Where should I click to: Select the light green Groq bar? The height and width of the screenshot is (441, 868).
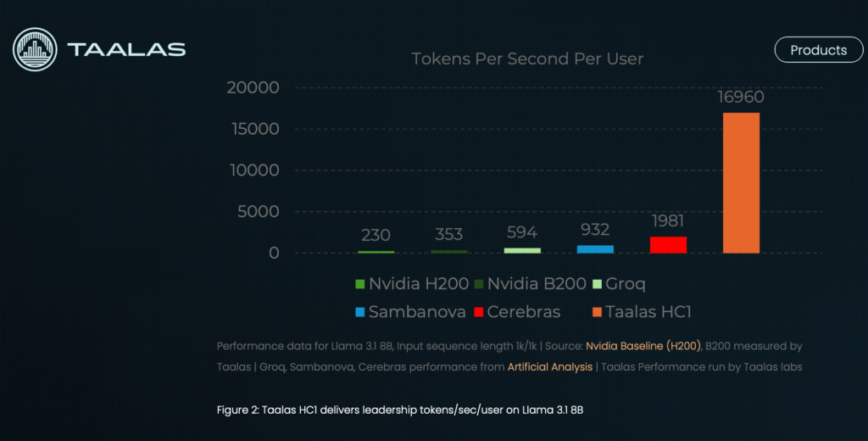[x=522, y=250]
